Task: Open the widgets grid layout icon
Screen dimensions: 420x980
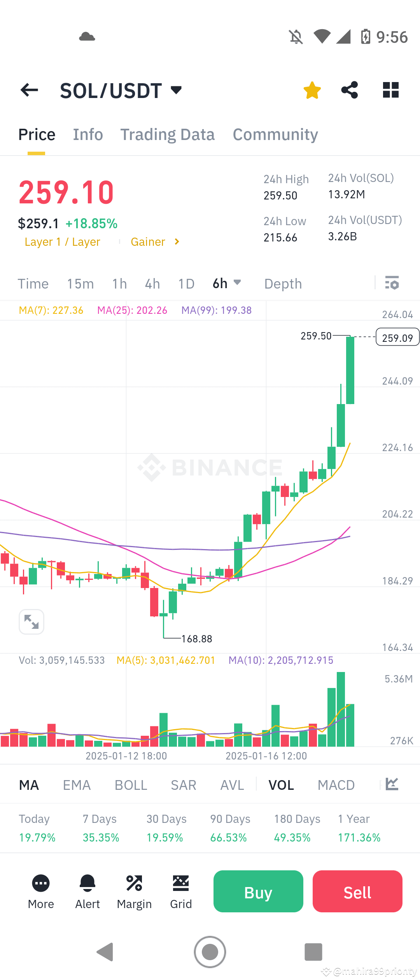Action: [x=390, y=90]
